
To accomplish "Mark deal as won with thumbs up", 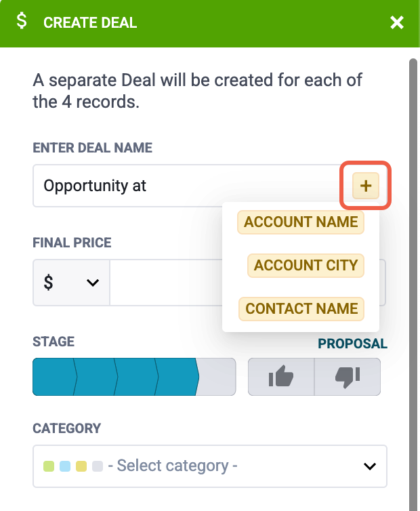I will (281, 377).
